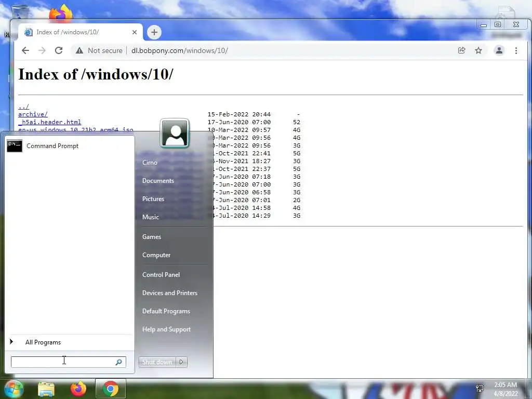Image resolution: width=532 pixels, height=399 pixels.
Task: Expand shut down options arrow
Action: (181, 362)
